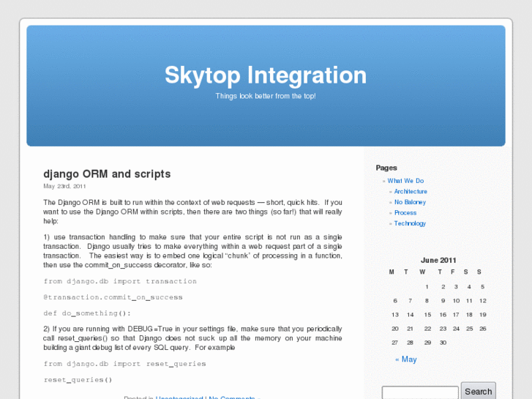The image size is (532, 399).
Task: Click the reset_queries() code line
Action: 78,380
